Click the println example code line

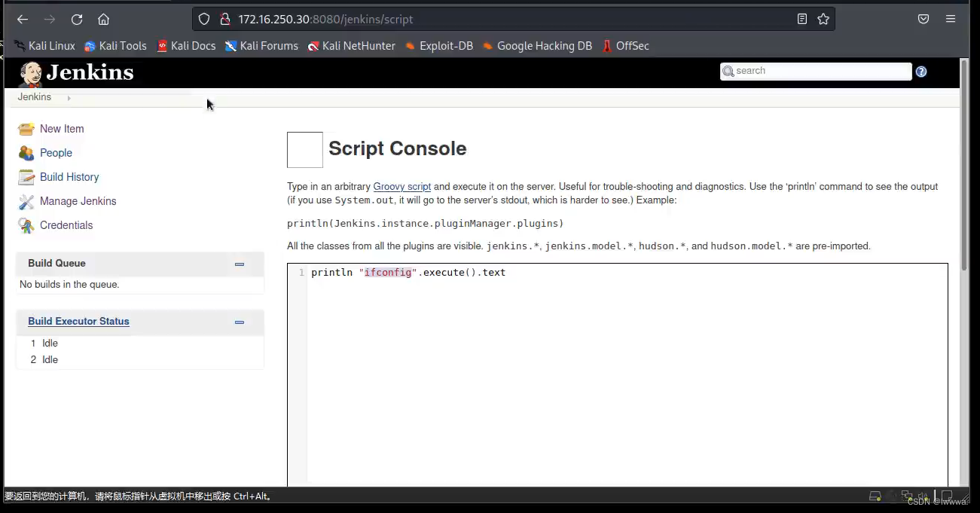point(425,224)
